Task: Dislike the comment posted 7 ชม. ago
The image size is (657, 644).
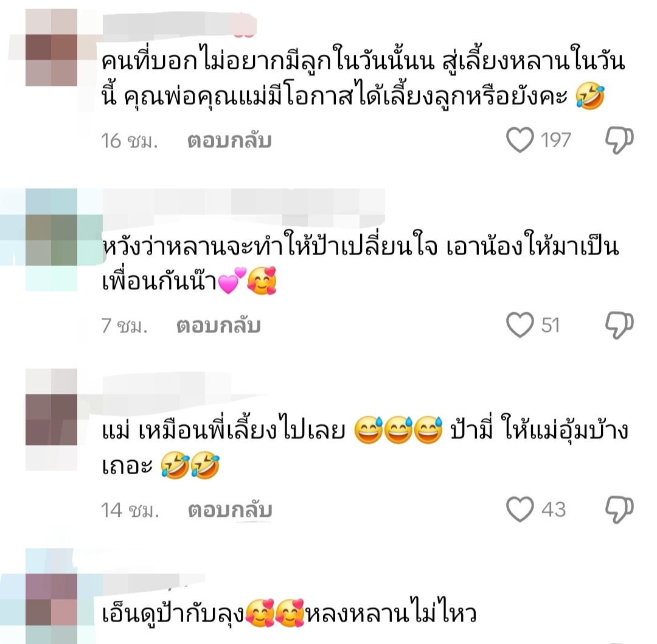Action: point(619,325)
